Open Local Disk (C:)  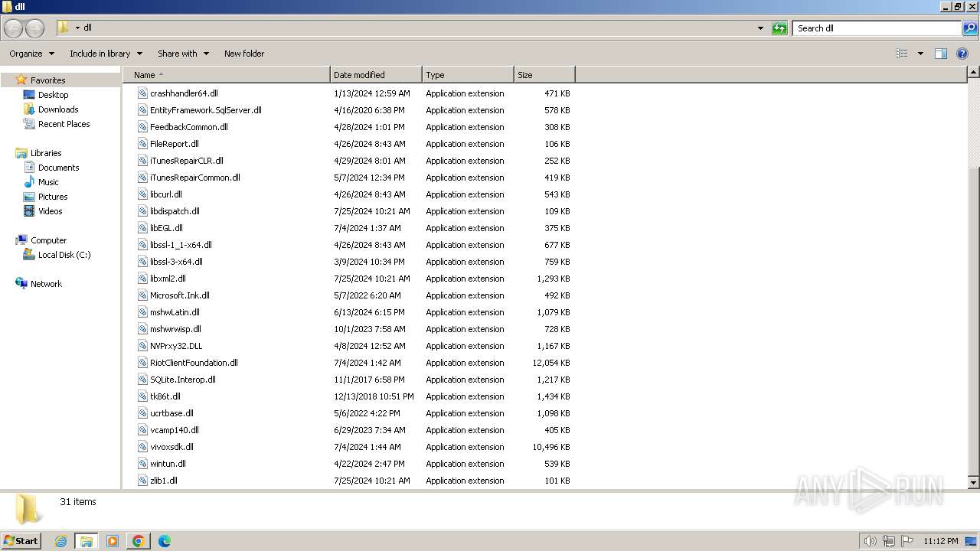click(64, 255)
